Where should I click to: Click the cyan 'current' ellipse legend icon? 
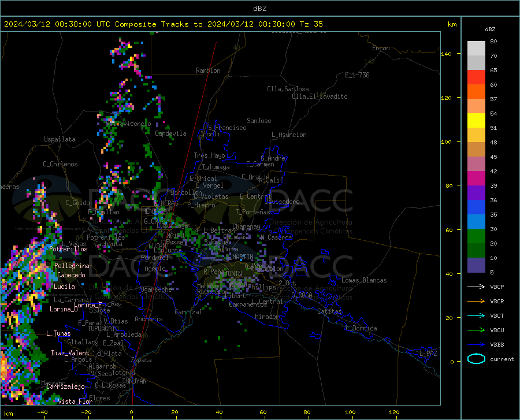[476, 359]
